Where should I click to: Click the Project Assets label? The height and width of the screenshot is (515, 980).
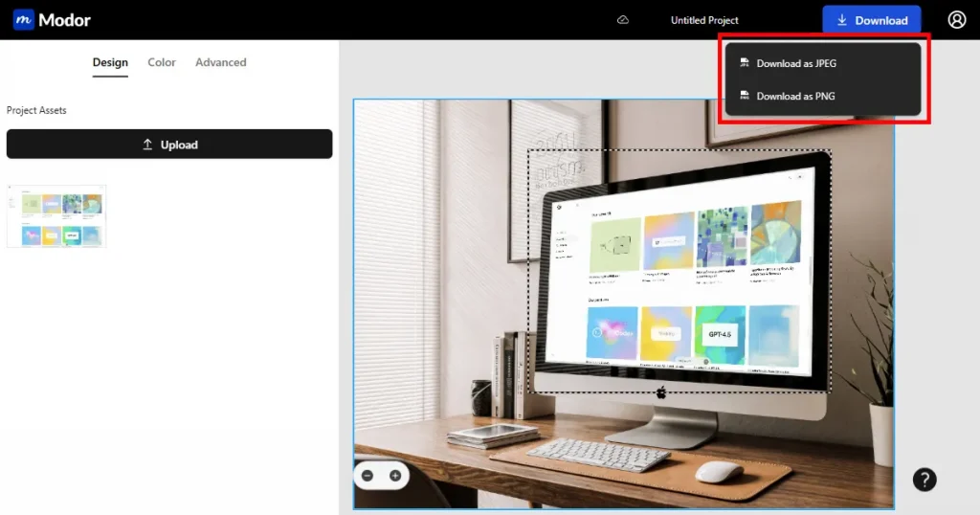36,110
